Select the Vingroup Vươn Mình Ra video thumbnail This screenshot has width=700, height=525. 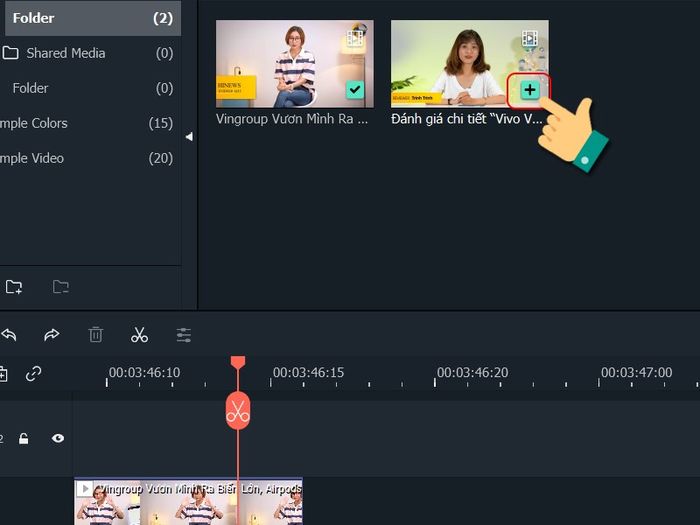tap(295, 63)
